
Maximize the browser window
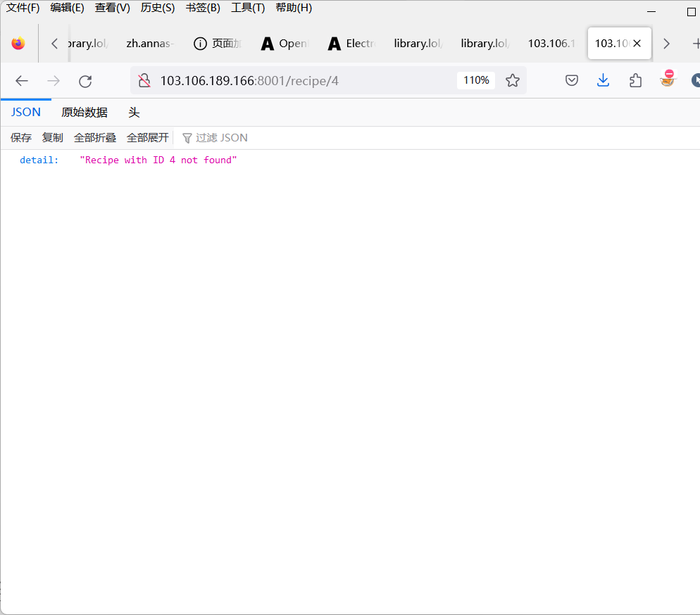pyautogui.click(x=691, y=12)
